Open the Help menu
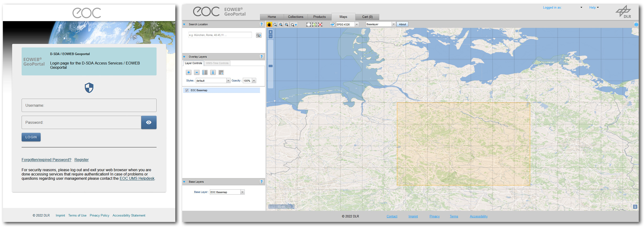 point(594,7)
